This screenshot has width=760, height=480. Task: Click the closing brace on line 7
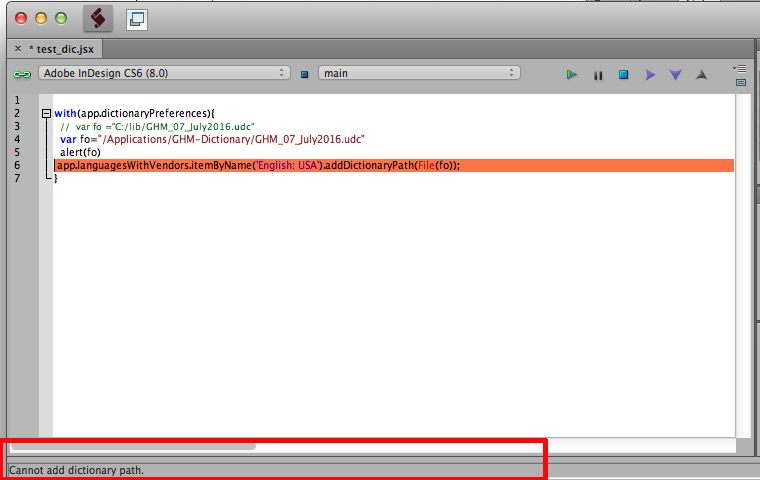click(x=56, y=178)
